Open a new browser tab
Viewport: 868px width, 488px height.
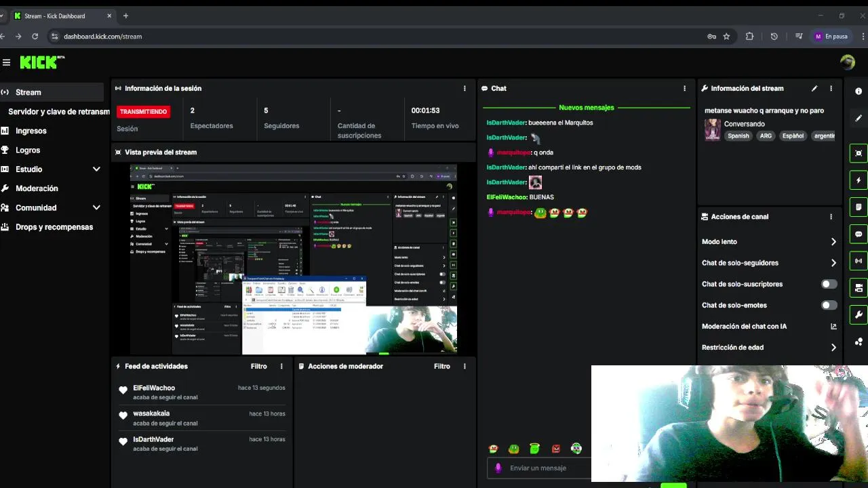pyautogui.click(x=125, y=16)
